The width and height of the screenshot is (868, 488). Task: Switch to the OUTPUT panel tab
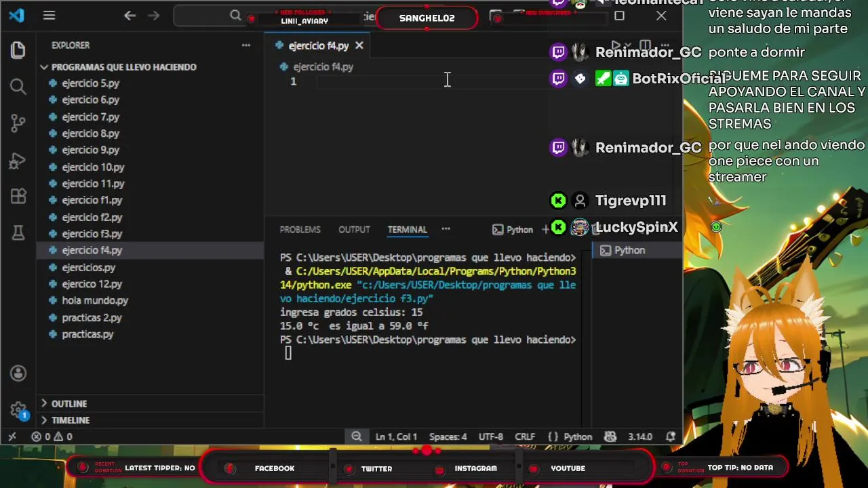coord(354,229)
